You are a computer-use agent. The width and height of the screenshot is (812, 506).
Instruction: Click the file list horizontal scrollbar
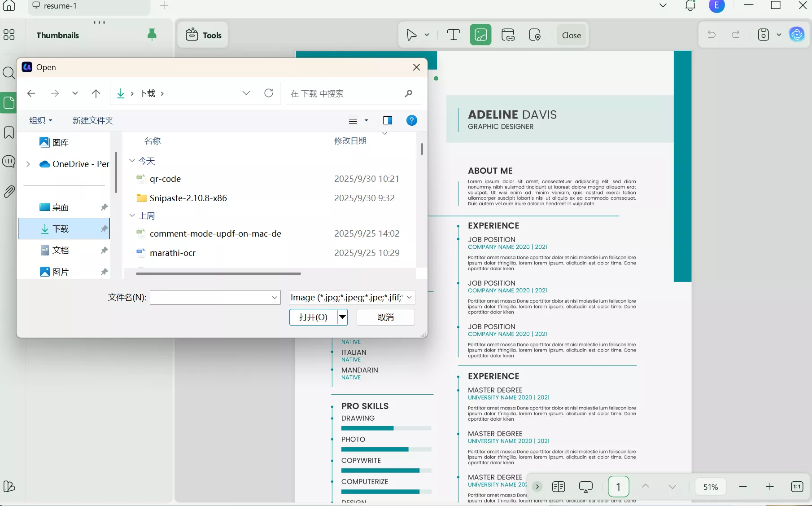pyautogui.click(x=218, y=273)
